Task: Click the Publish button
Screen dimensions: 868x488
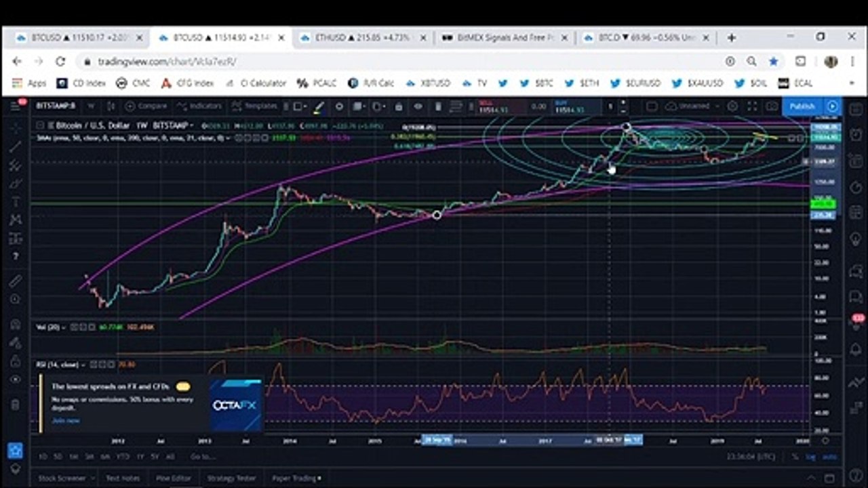Action: coord(802,106)
